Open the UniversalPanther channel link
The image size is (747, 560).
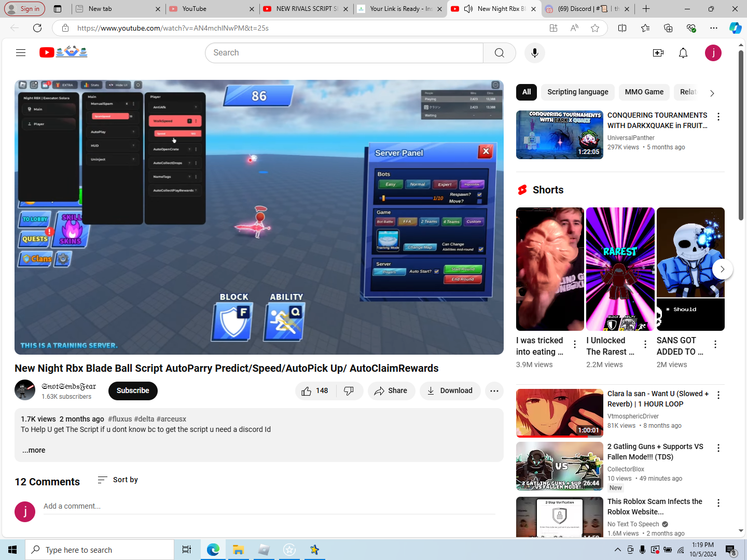631,138
